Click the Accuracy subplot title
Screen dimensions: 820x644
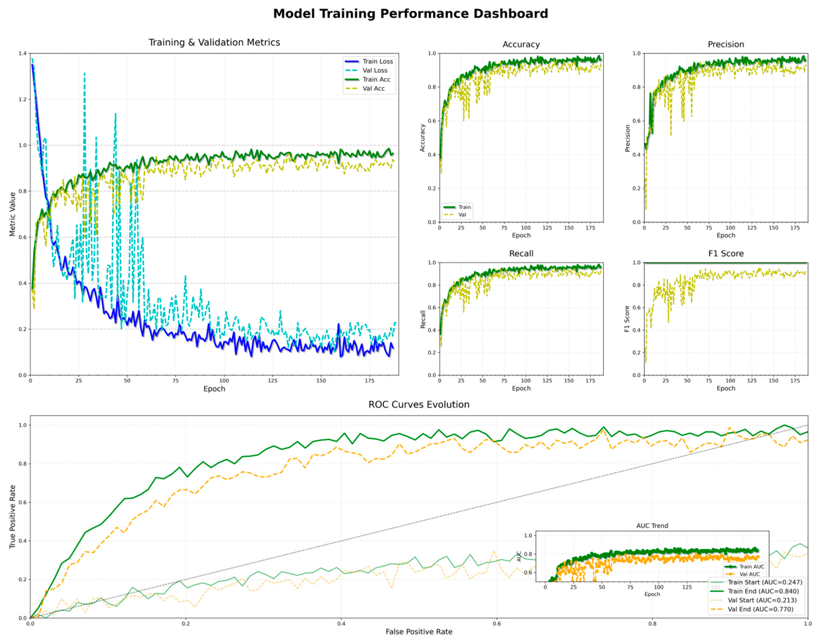click(x=521, y=45)
